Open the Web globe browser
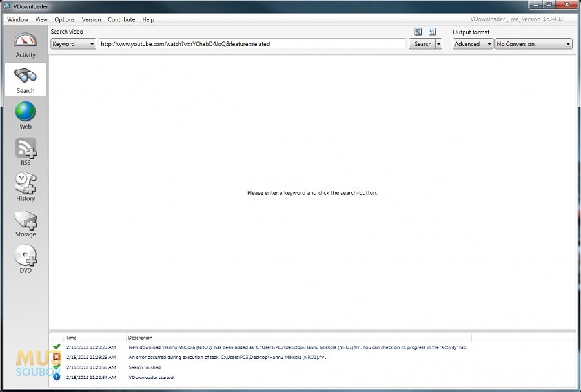Image resolution: width=581 pixels, height=392 pixels. tap(26, 115)
